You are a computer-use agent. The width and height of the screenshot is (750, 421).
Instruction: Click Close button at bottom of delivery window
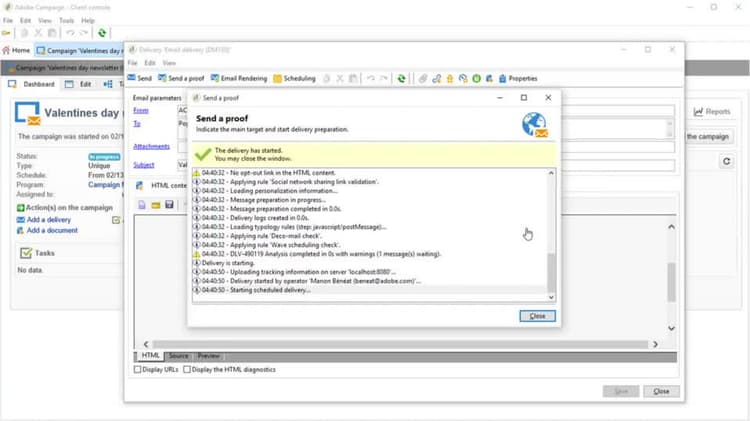coord(661,391)
